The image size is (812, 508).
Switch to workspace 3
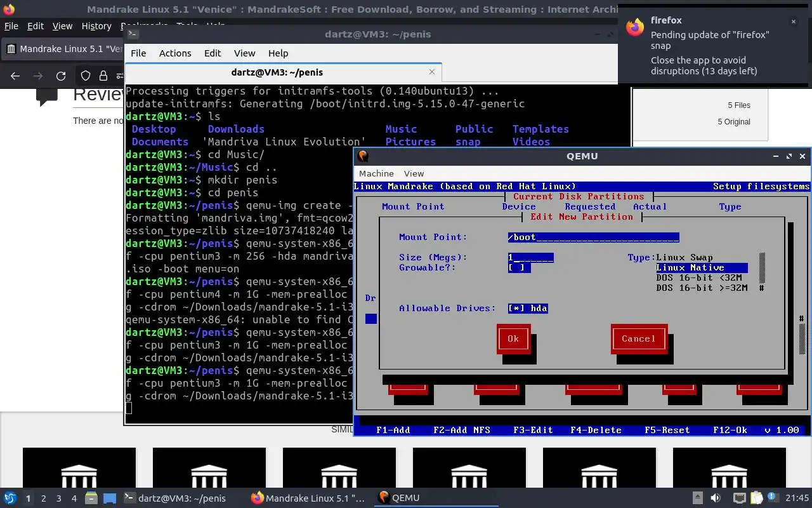tap(58, 498)
